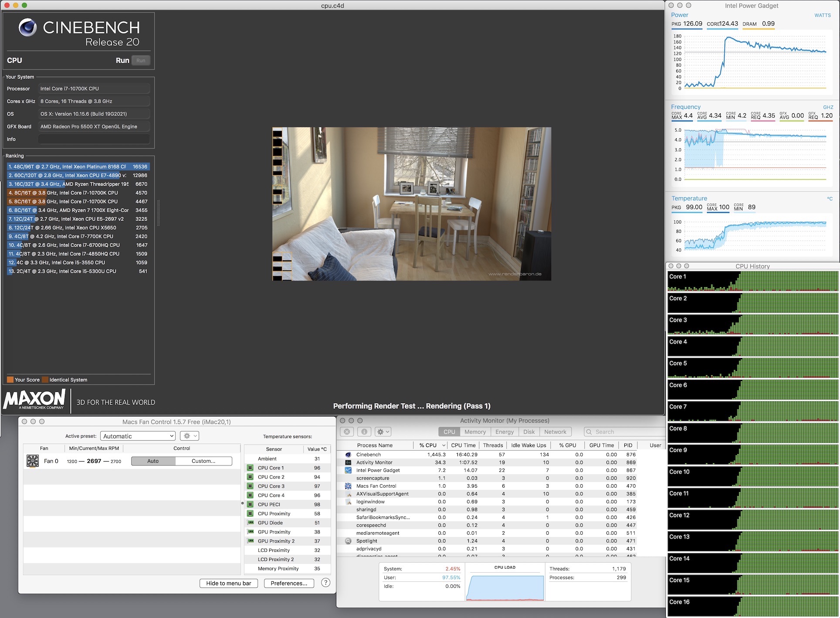Sort by Process Name column
This screenshot has height=618, width=840.
pyautogui.click(x=375, y=445)
